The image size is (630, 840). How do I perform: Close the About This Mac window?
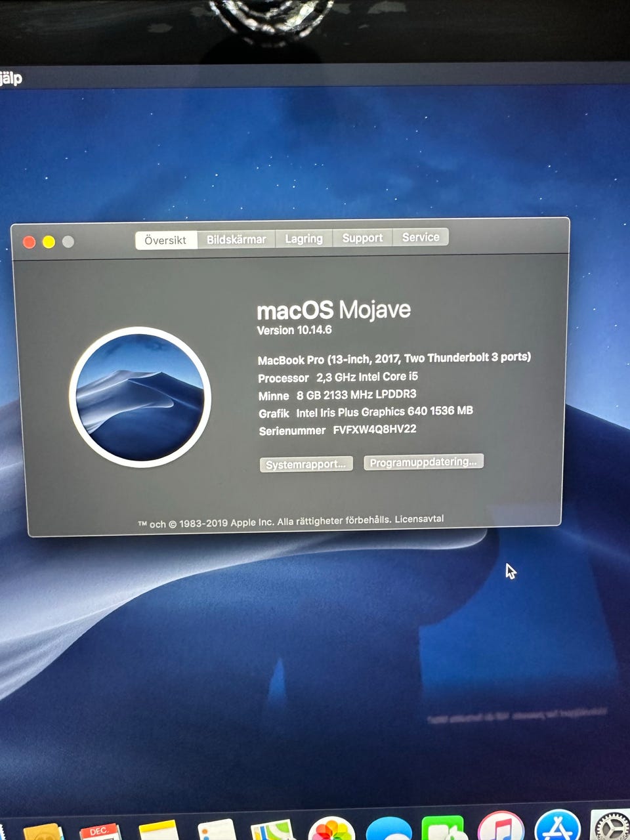[29, 242]
